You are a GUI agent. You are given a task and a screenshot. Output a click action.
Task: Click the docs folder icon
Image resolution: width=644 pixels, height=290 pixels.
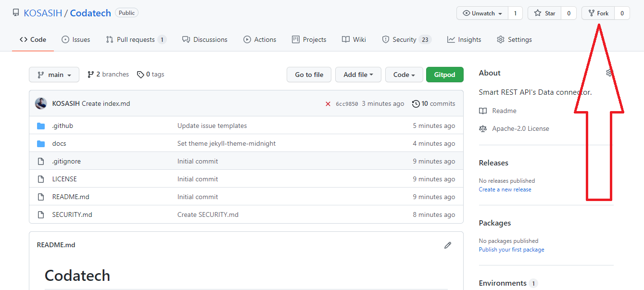tap(41, 144)
